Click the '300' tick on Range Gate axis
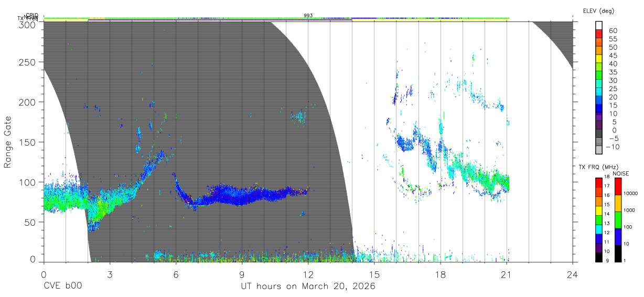 pos(27,25)
